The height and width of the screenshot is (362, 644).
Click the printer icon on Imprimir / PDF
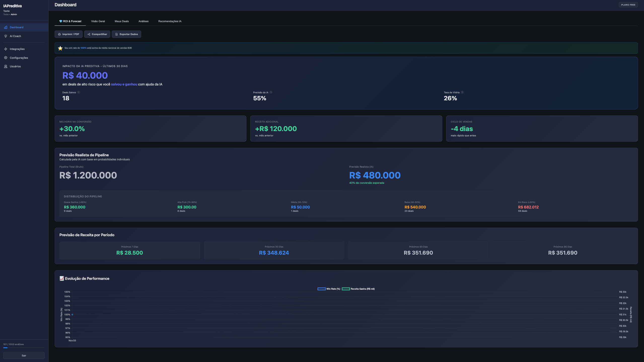click(x=59, y=34)
